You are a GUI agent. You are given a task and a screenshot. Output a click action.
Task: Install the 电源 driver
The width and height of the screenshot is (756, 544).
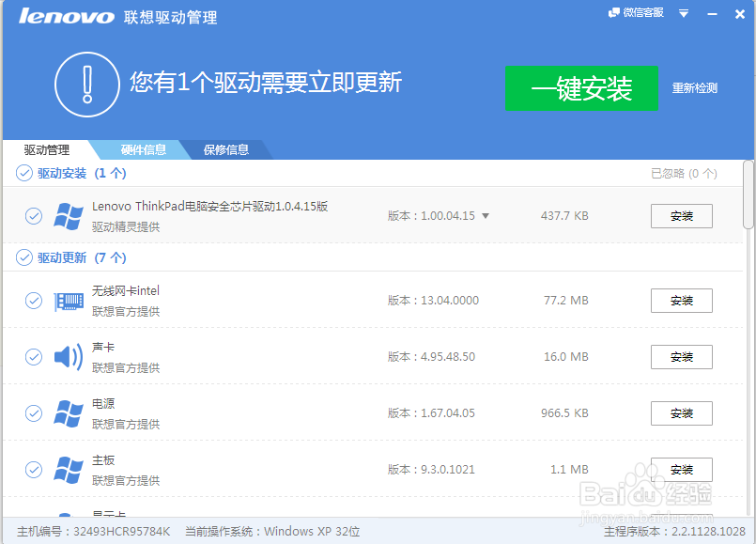point(681,413)
